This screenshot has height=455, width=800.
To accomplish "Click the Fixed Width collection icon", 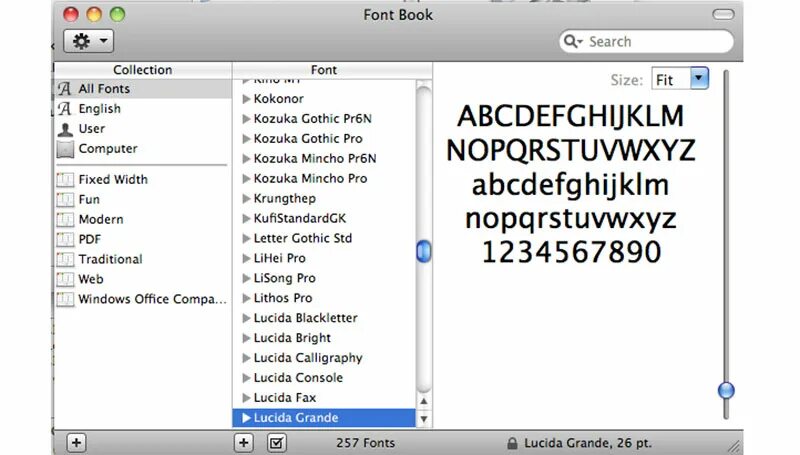I will (65, 180).
